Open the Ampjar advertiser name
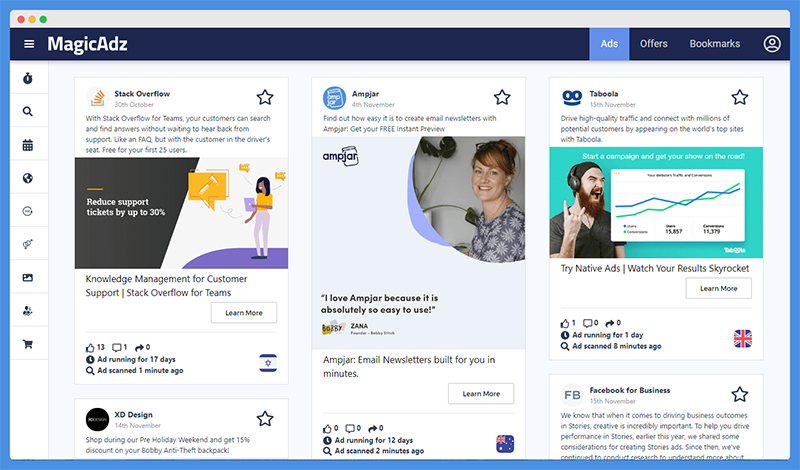 click(365, 94)
